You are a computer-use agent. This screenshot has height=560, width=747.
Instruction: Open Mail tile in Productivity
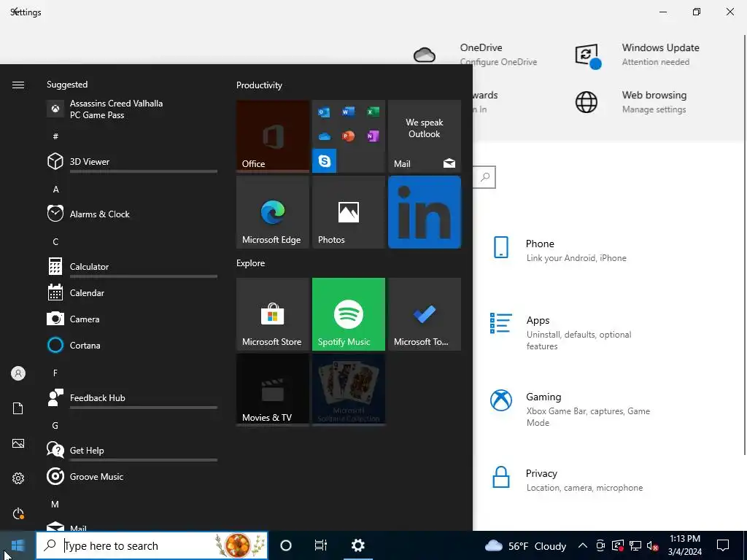pos(425,136)
